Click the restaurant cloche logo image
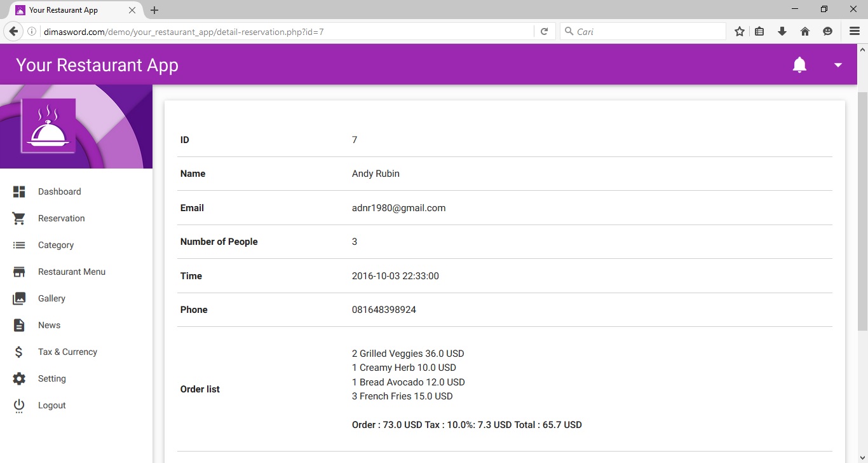This screenshot has height=463, width=868. click(48, 126)
